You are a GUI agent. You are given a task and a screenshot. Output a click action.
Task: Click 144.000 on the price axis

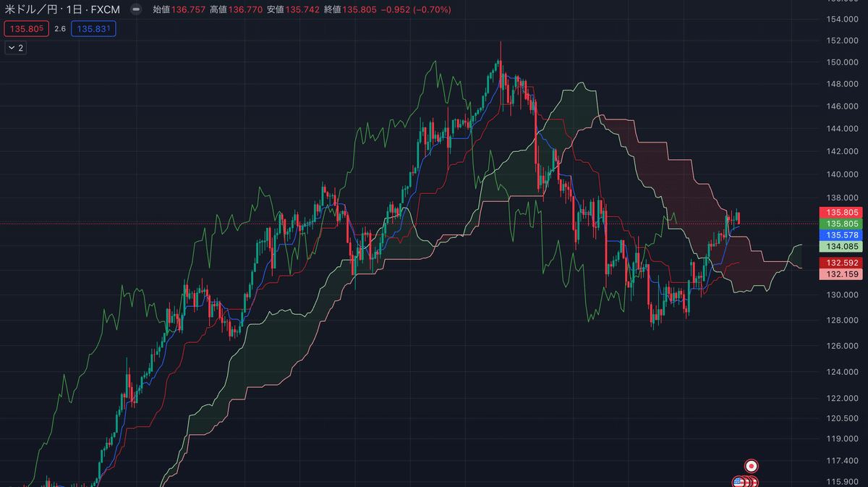tap(843, 129)
